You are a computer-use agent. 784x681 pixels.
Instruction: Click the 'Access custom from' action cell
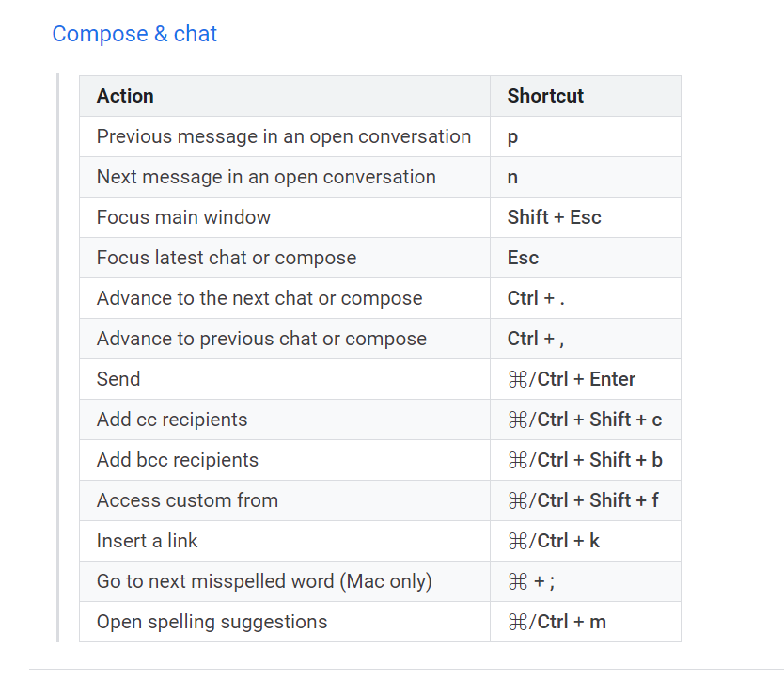tap(187, 500)
